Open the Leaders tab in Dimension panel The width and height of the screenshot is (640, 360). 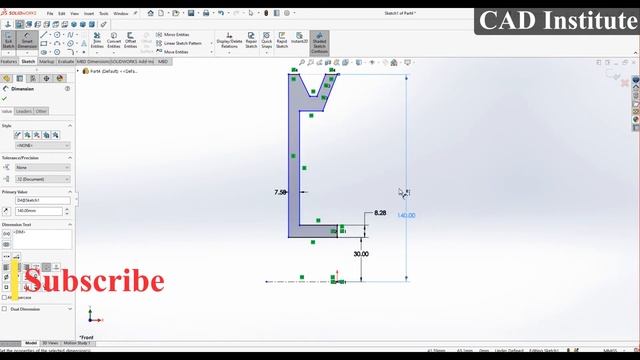[24, 111]
